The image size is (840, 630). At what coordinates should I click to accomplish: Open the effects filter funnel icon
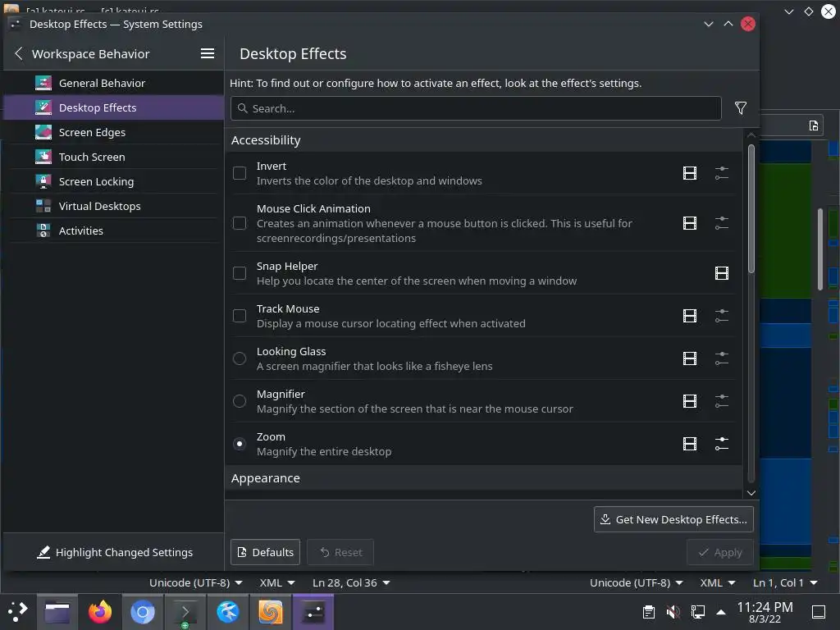tap(741, 108)
